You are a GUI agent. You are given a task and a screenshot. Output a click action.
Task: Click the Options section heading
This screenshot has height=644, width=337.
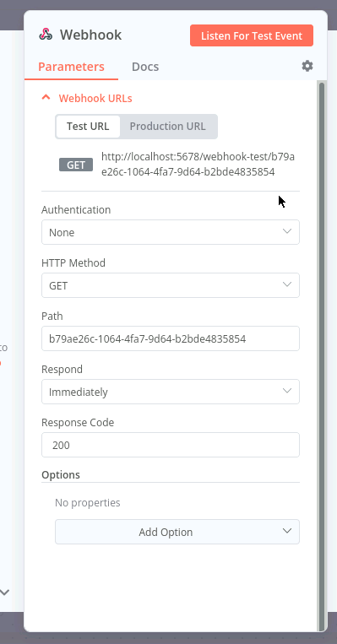pos(61,475)
